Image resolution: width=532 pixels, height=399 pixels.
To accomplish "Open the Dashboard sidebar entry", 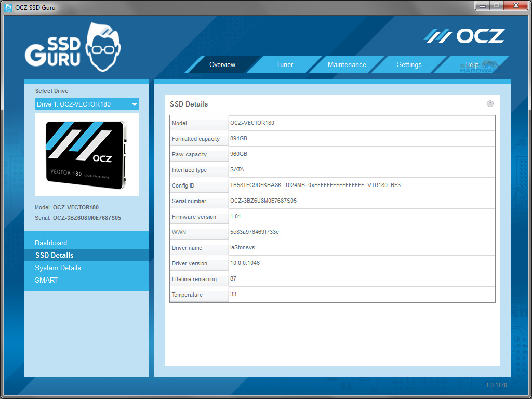I will pos(51,243).
